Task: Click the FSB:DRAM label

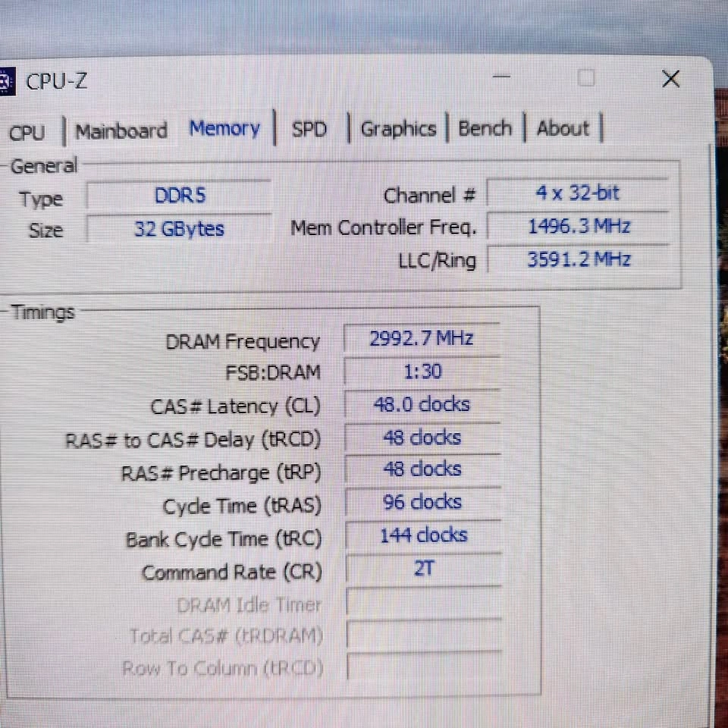Action: 273,373
